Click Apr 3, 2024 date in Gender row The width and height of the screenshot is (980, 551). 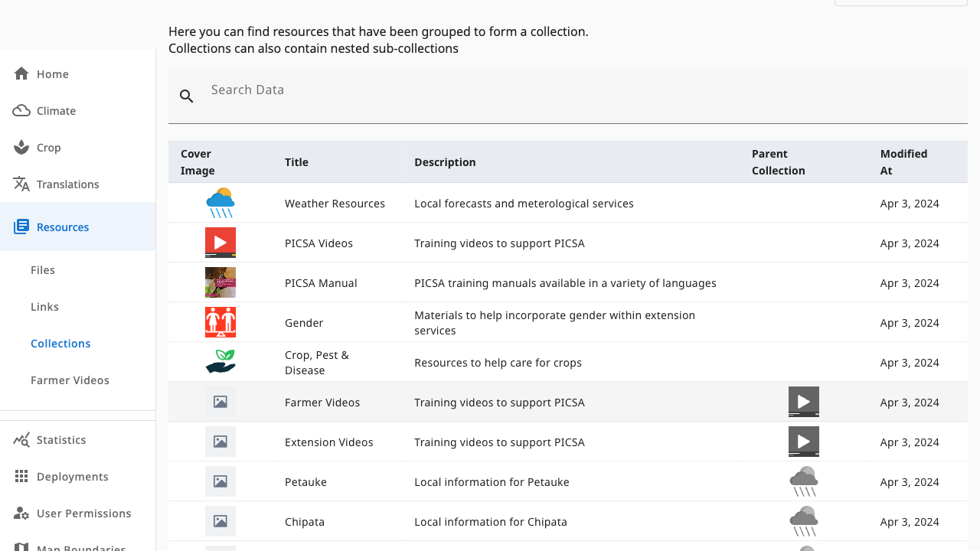click(910, 322)
